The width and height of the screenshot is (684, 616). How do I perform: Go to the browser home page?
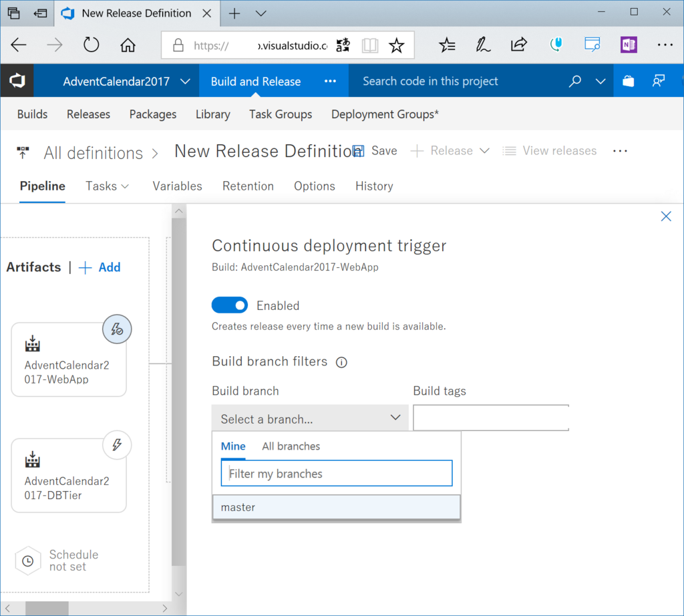pyautogui.click(x=128, y=45)
